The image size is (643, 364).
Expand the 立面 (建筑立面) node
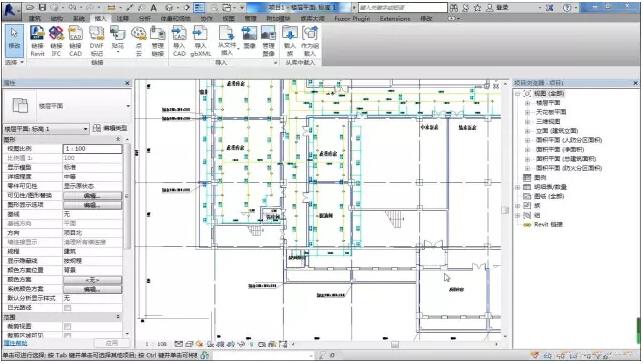tap(528, 131)
